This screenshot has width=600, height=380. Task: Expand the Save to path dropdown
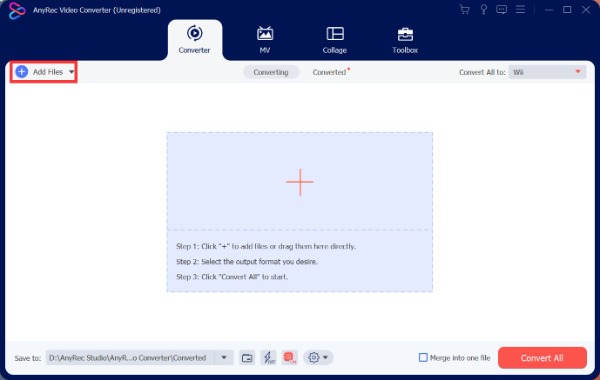click(224, 358)
